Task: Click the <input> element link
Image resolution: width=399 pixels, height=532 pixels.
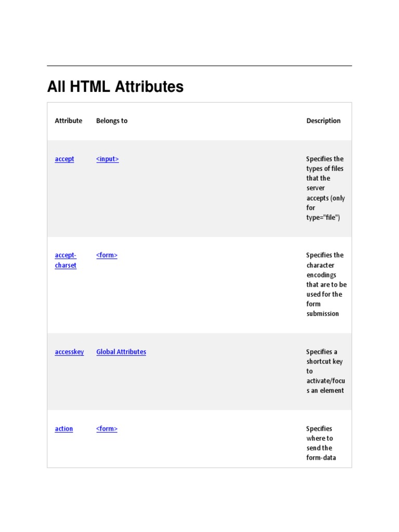Action: pyautogui.click(x=108, y=159)
